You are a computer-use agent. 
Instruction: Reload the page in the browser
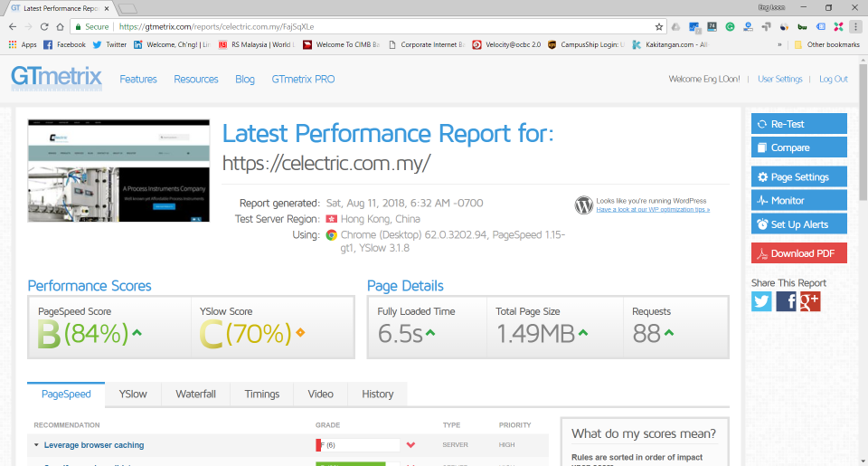pos(44,26)
